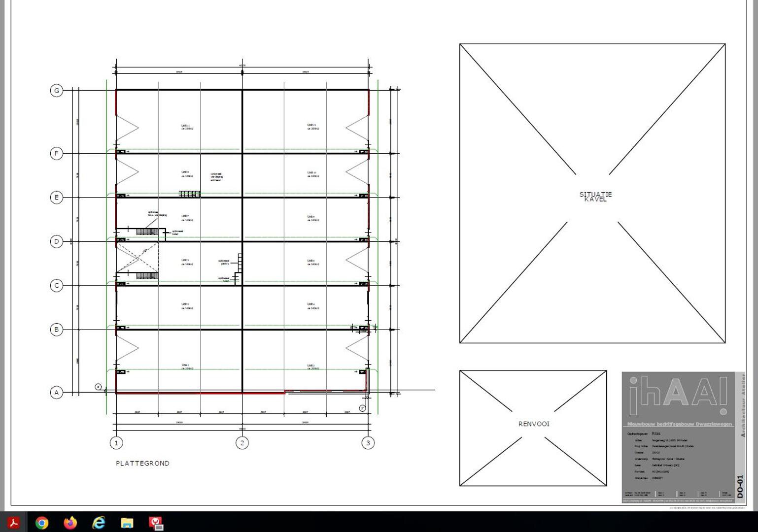Open File Explorer from the taskbar
The height and width of the screenshot is (532, 758).
click(127, 523)
